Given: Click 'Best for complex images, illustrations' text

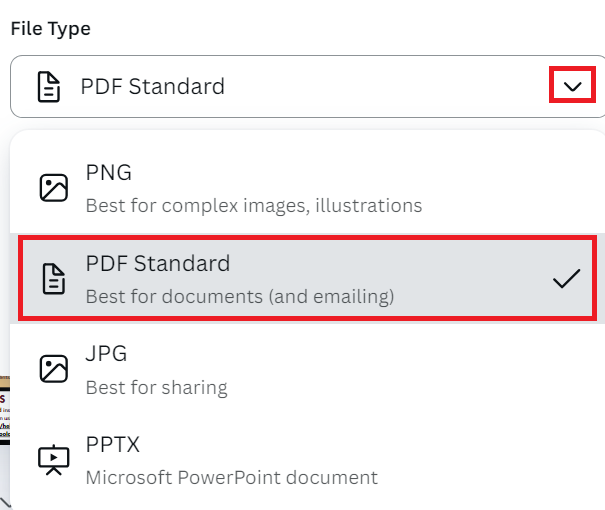Looking at the screenshot, I should (254, 206).
